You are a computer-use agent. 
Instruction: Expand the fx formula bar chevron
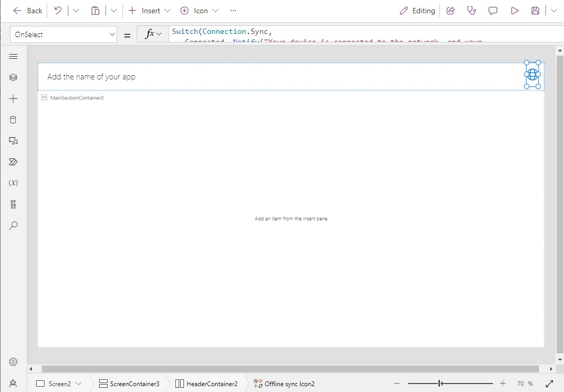(157, 33)
